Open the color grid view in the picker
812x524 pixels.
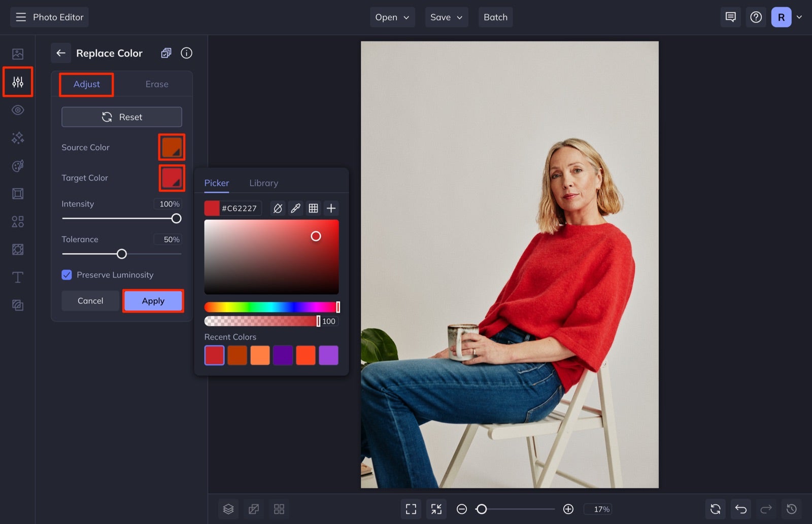coord(313,208)
